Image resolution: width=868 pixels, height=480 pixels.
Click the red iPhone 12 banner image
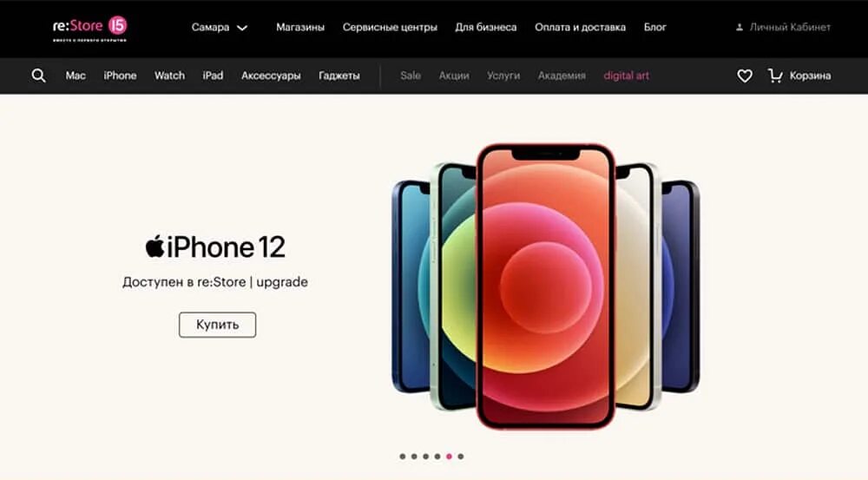pyautogui.click(x=545, y=286)
